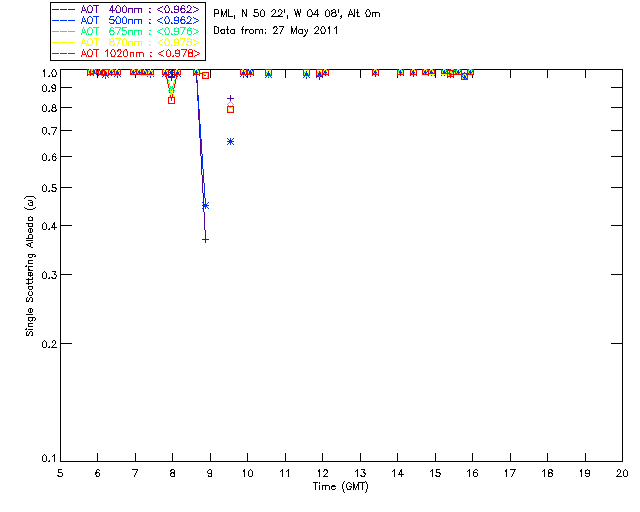
Task: Click the 17 hour x-axis label
Action: point(510,473)
